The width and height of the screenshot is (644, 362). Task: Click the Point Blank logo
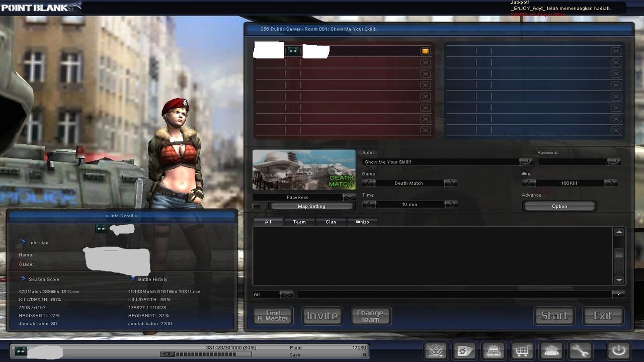click(x=40, y=7)
